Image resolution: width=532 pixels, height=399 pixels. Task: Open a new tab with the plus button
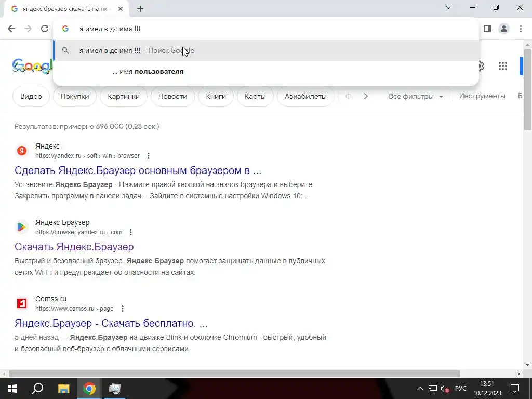click(140, 9)
